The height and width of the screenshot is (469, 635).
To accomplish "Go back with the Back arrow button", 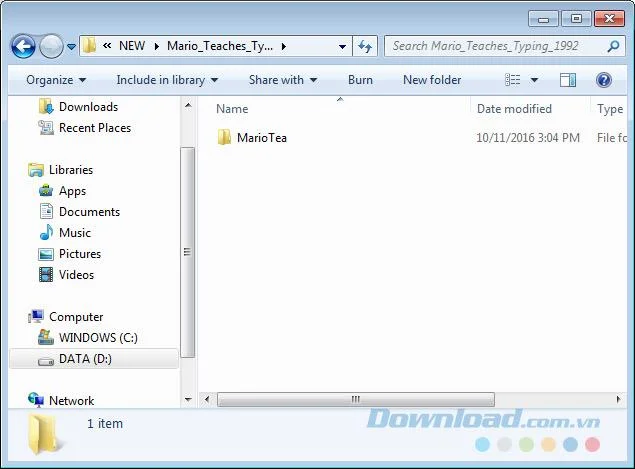I will click(23, 47).
